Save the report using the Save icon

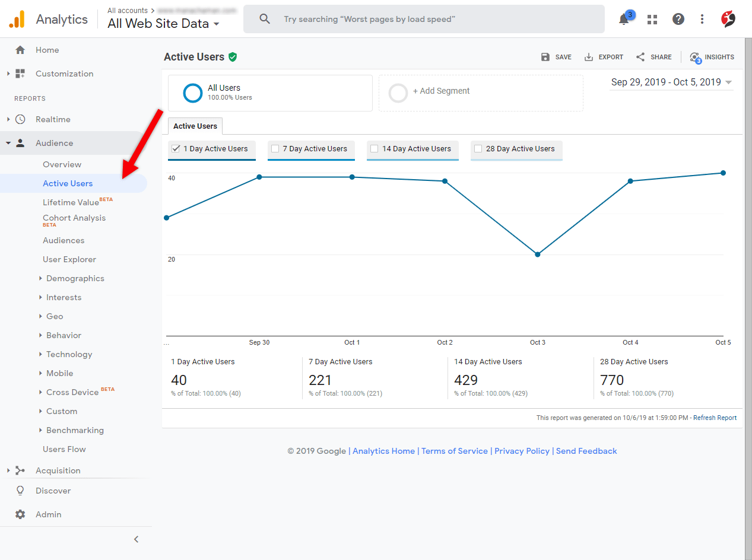coord(545,57)
